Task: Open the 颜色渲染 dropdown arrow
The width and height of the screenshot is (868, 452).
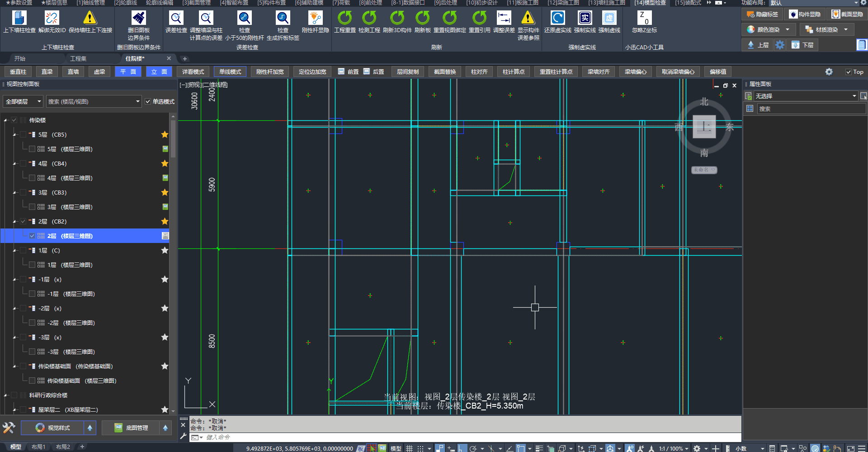Action: (788, 30)
